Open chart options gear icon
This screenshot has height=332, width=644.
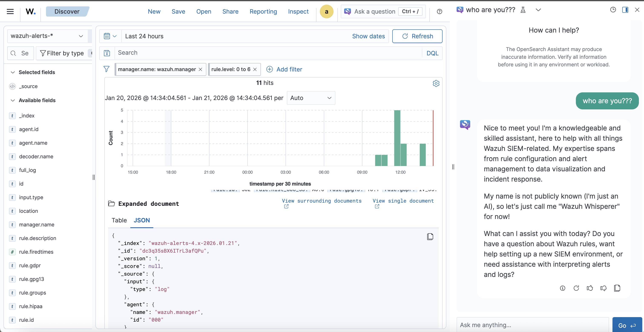point(436,83)
